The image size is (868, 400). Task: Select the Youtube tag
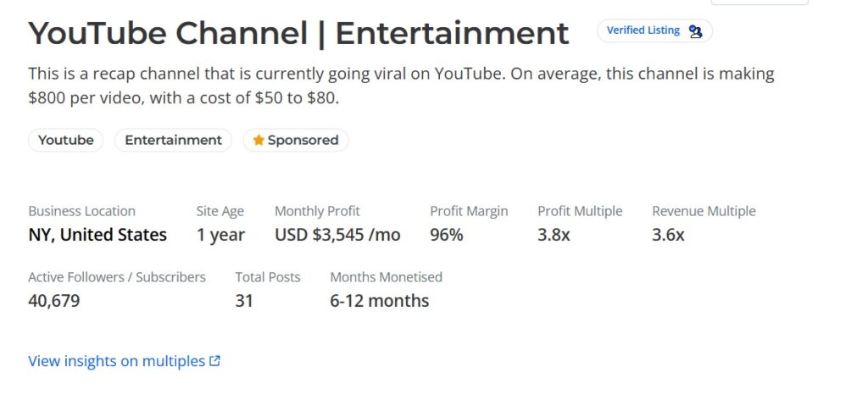coord(66,140)
